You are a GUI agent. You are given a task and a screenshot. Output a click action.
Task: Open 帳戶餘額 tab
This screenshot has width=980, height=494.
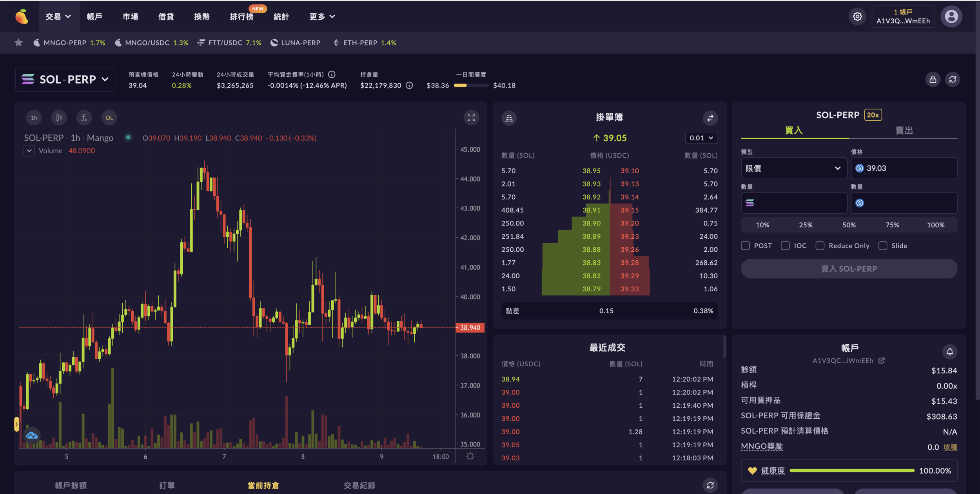point(71,485)
